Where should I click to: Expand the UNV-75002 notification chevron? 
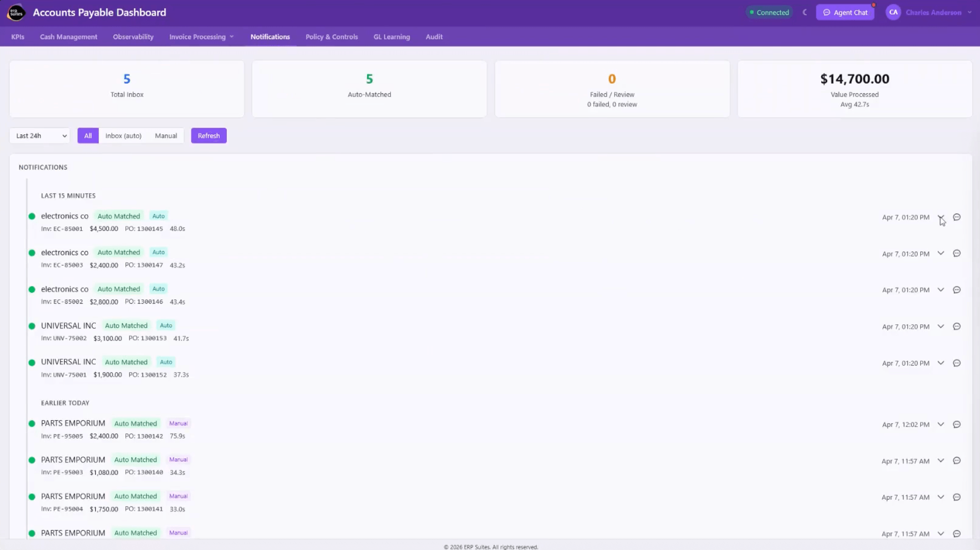pos(941,327)
